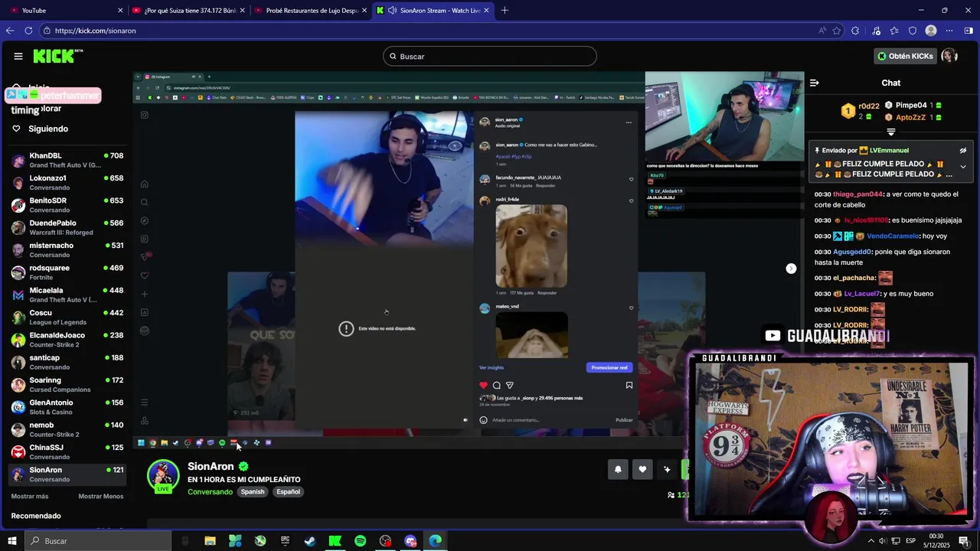Open KhanDBL channel from sidebar
The width and height of the screenshot is (980, 551).
pyautogui.click(x=67, y=160)
